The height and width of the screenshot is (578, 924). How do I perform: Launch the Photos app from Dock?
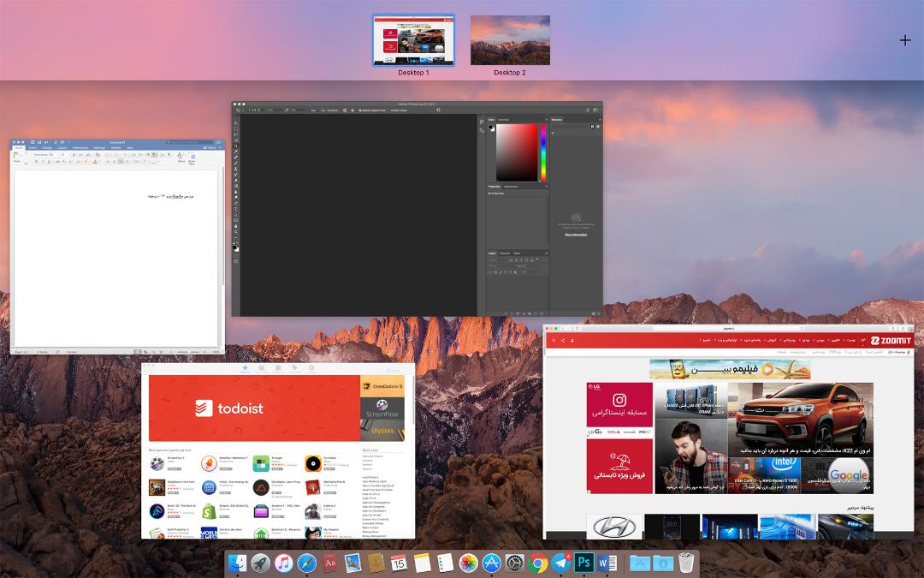469,563
